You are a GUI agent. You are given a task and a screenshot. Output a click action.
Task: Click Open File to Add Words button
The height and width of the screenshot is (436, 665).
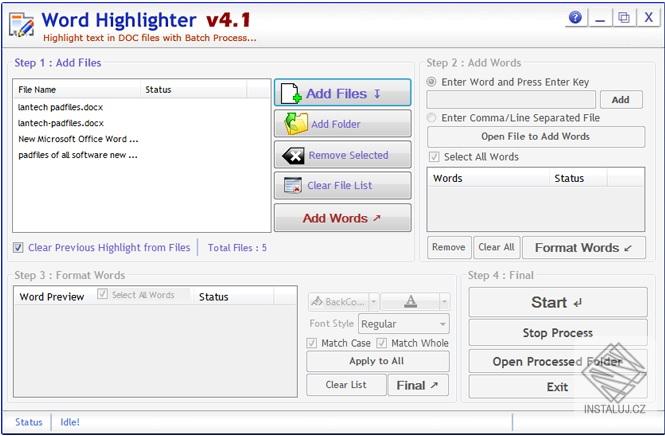[536, 137]
